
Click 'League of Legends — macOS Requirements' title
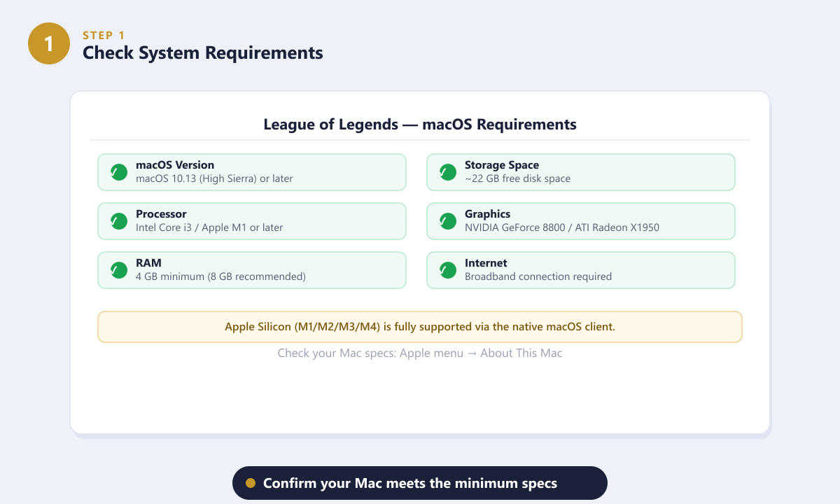point(420,125)
